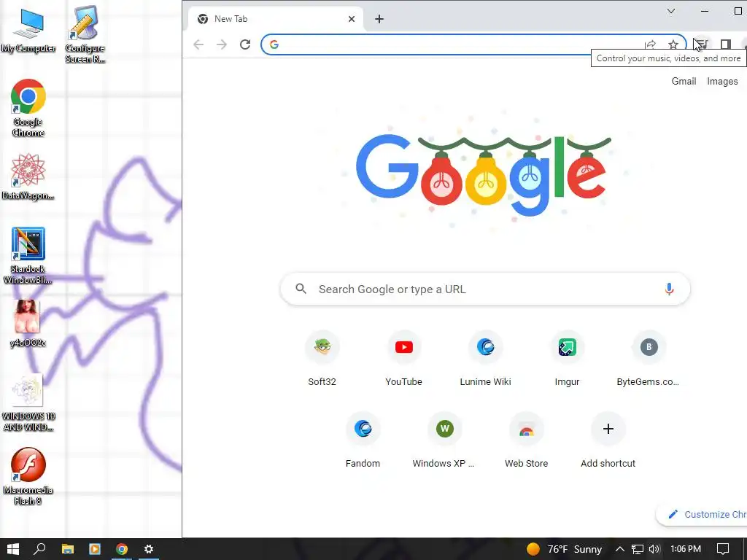Select Stardock WindowBlinds desktop icon

(28, 256)
